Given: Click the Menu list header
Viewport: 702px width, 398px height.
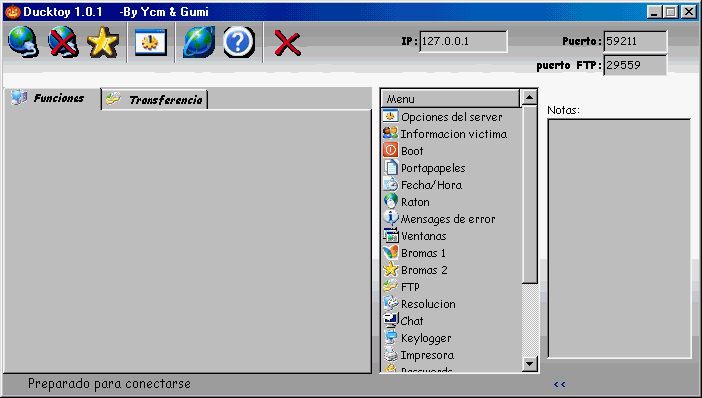Looking at the screenshot, I should pos(450,98).
